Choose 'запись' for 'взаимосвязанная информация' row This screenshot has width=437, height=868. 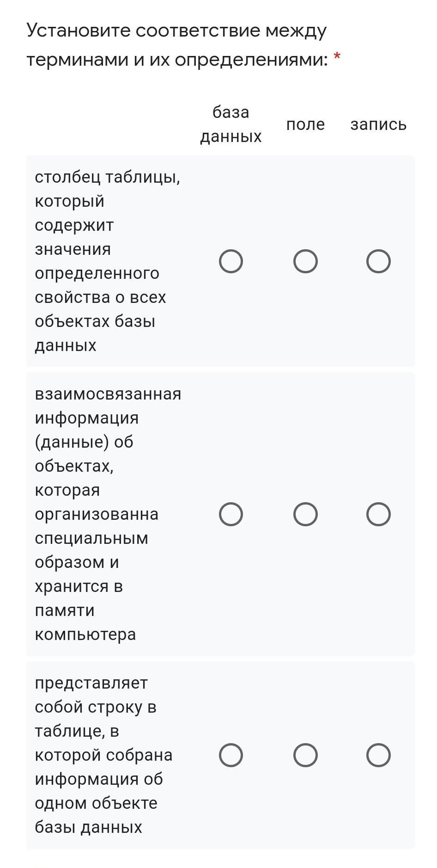pos(378,514)
